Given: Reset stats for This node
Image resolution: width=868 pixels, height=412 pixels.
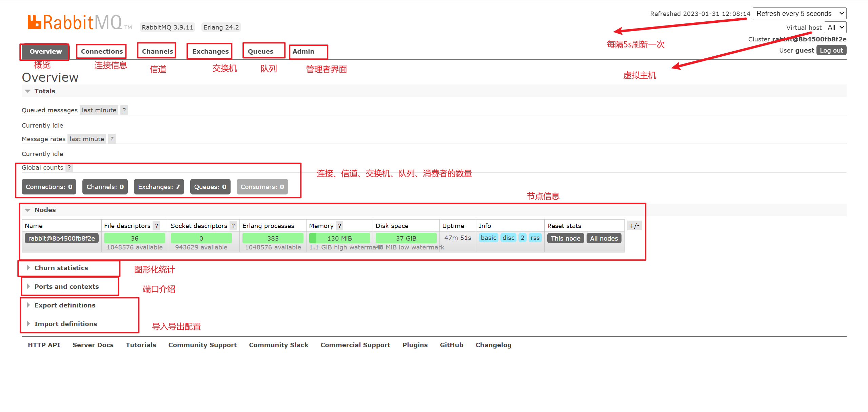Looking at the screenshot, I should coord(565,238).
